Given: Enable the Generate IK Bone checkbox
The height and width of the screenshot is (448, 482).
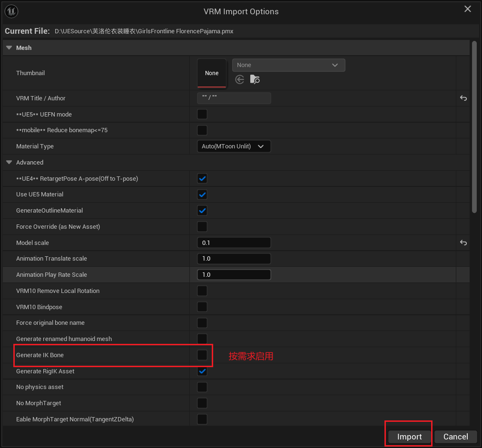Looking at the screenshot, I should point(202,355).
